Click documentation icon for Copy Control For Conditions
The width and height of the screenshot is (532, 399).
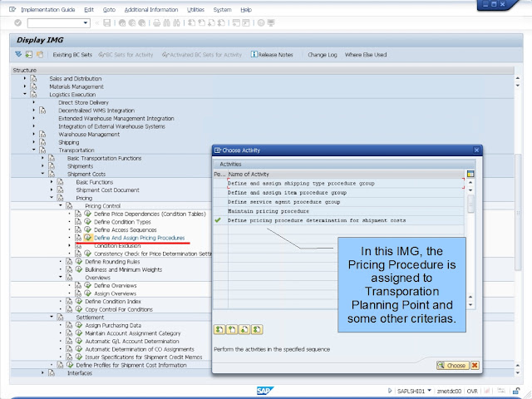(69, 309)
